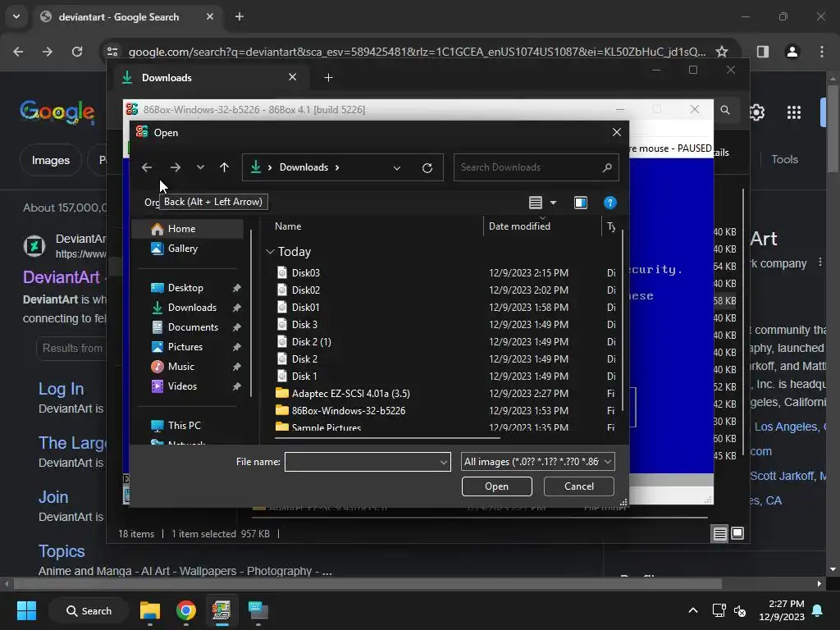Viewport: 840px width, 630px height.
Task: Unpin Music using its pin icon
Action: click(236, 367)
